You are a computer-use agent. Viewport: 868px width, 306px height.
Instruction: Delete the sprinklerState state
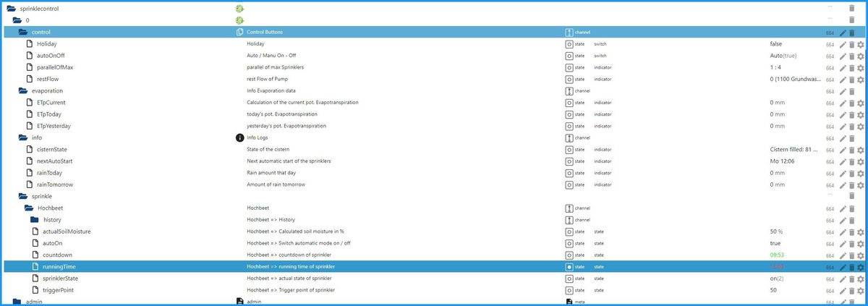[x=851, y=279]
